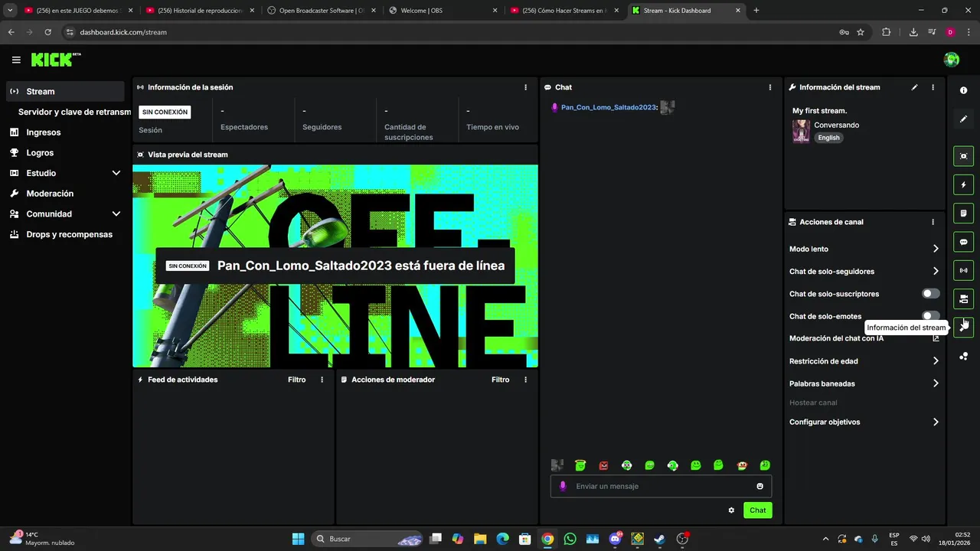Open the hamburger menu next to Kick logo
The height and width of the screenshot is (551, 980).
tap(16, 60)
